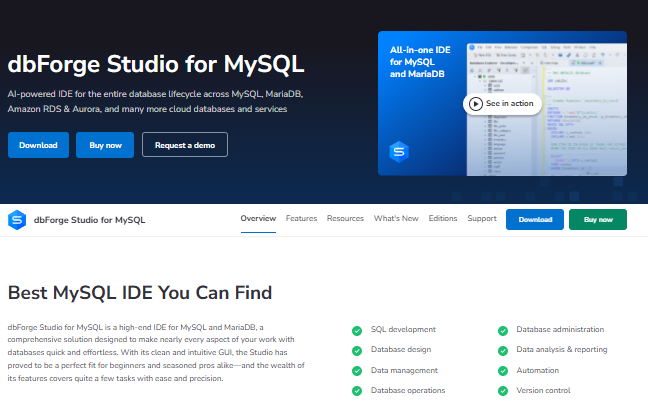The height and width of the screenshot is (417, 648).
Task: Click the Database administration feature text
Action: [560, 329]
